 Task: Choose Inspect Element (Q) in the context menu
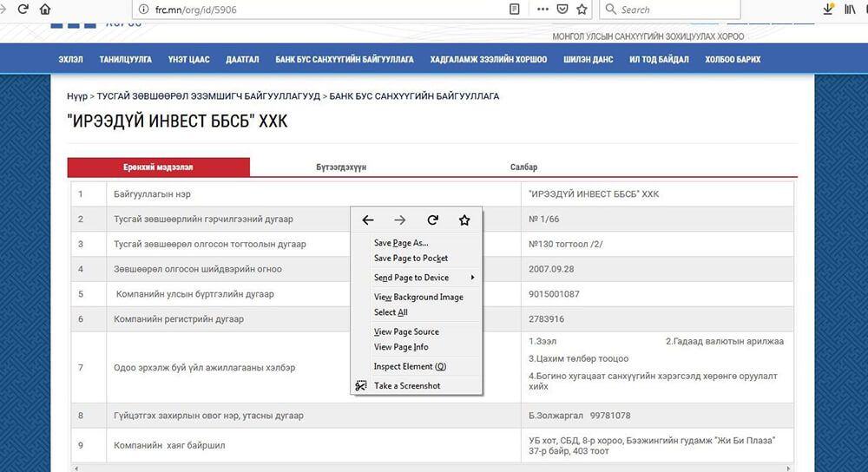410,366
